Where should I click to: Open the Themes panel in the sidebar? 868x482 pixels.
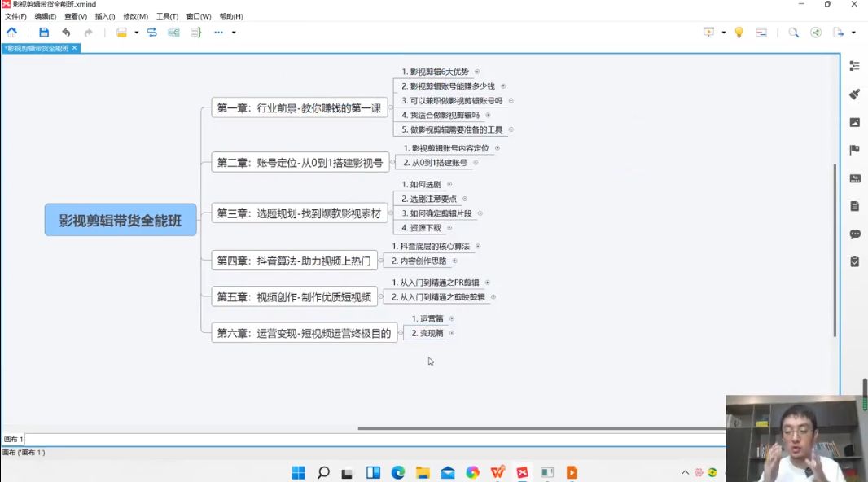(x=855, y=178)
